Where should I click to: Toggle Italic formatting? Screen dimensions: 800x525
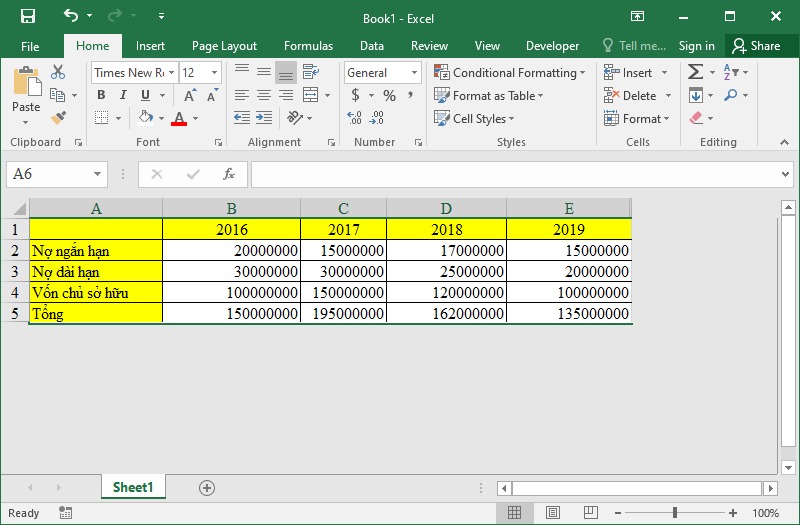click(x=123, y=95)
